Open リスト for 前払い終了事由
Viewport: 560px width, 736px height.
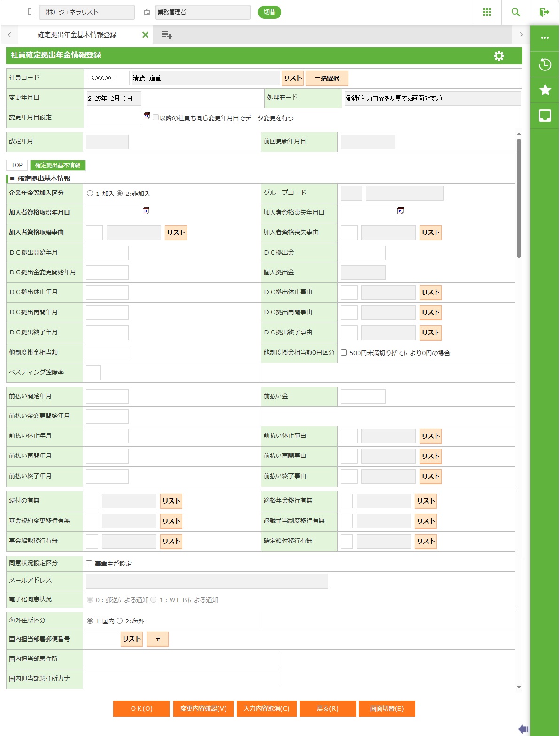[x=431, y=477]
